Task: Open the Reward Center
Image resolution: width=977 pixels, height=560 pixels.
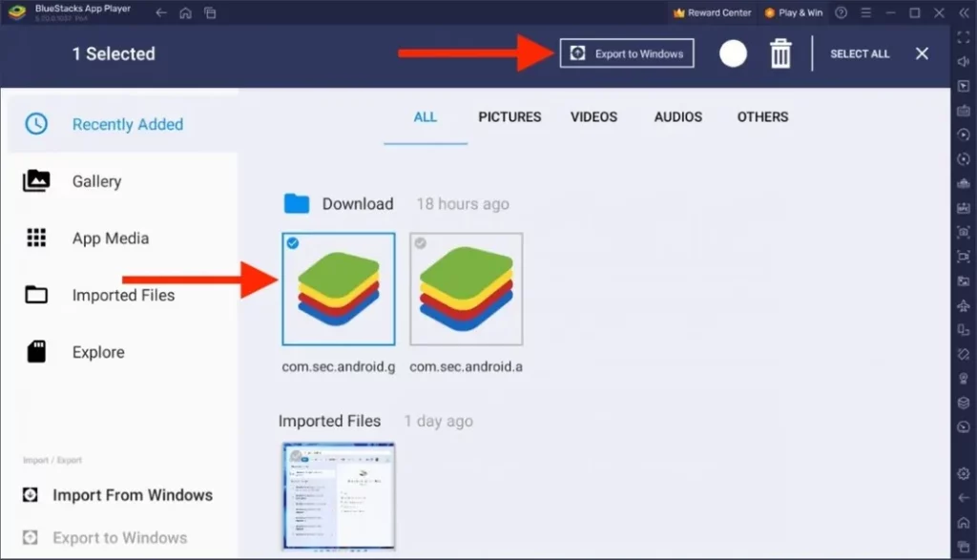Action: click(712, 12)
